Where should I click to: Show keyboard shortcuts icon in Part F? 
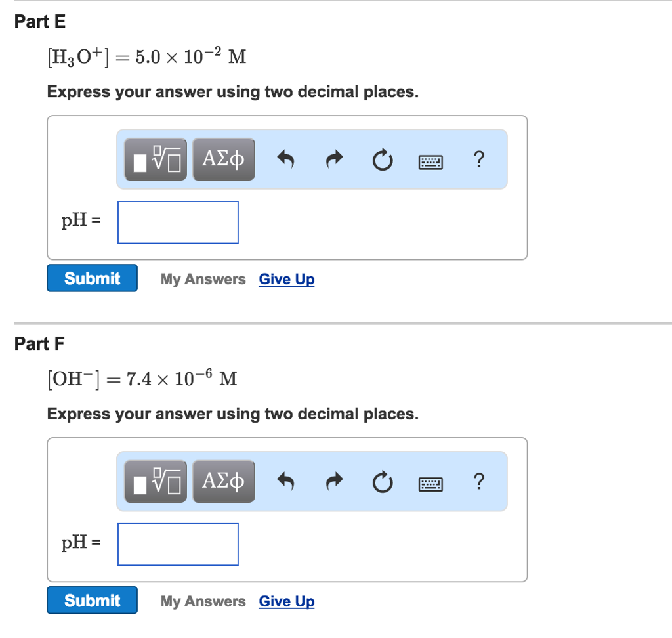point(430,484)
